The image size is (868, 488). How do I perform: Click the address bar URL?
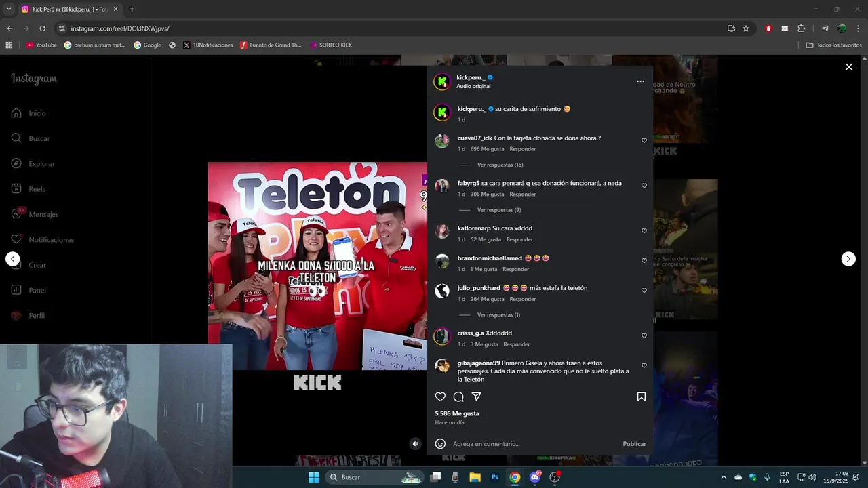coord(120,28)
